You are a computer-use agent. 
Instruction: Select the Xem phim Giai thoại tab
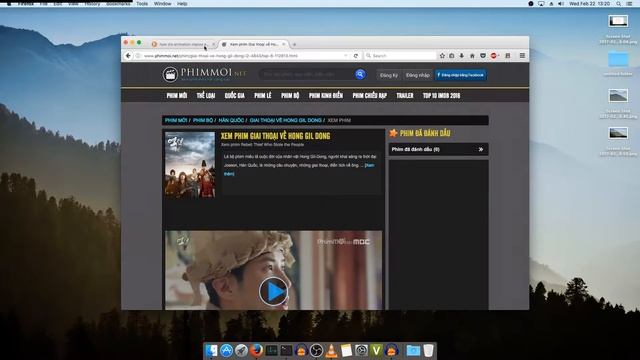pos(253,44)
